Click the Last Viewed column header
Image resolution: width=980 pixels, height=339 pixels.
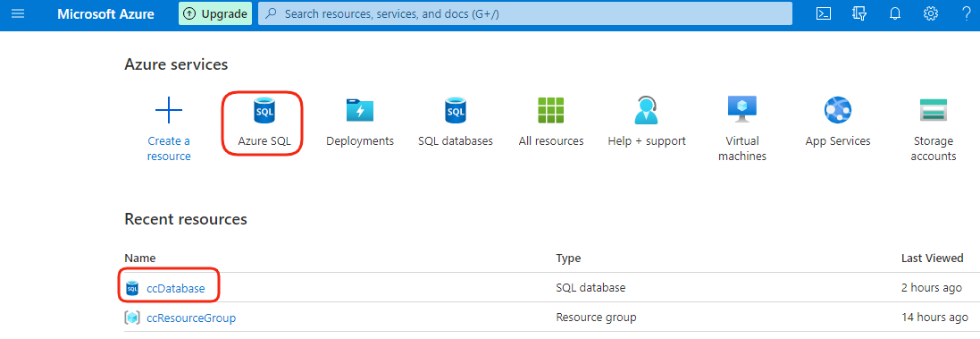tap(932, 258)
